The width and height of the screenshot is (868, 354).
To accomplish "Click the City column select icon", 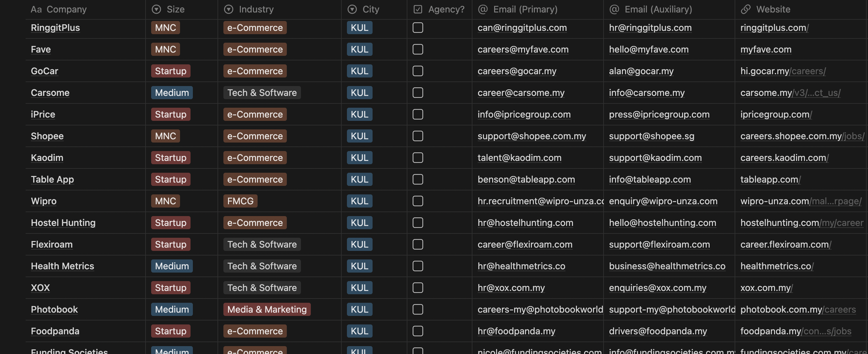I will (x=352, y=10).
